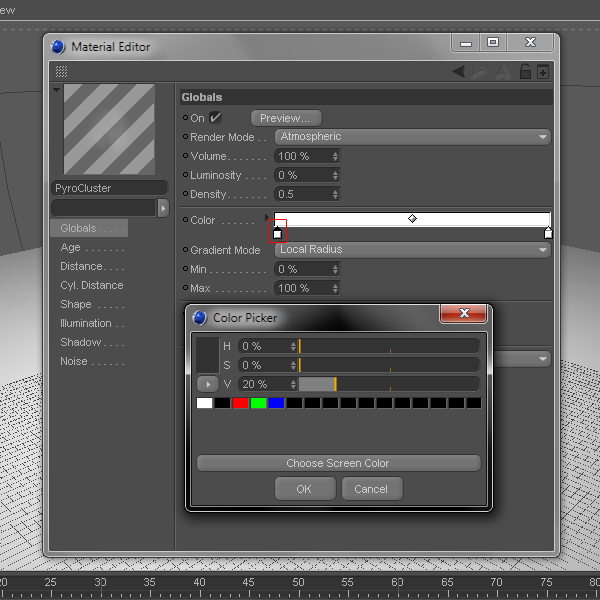This screenshot has height=600, width=600.
Task: Click the Volume animation dot
Action: (x=185, y=156)
